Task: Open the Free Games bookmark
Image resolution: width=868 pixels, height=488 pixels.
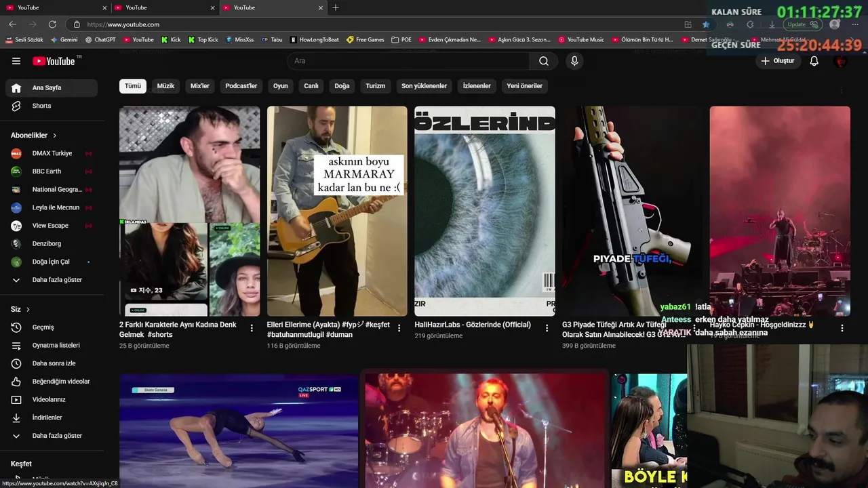Action: 366,39
